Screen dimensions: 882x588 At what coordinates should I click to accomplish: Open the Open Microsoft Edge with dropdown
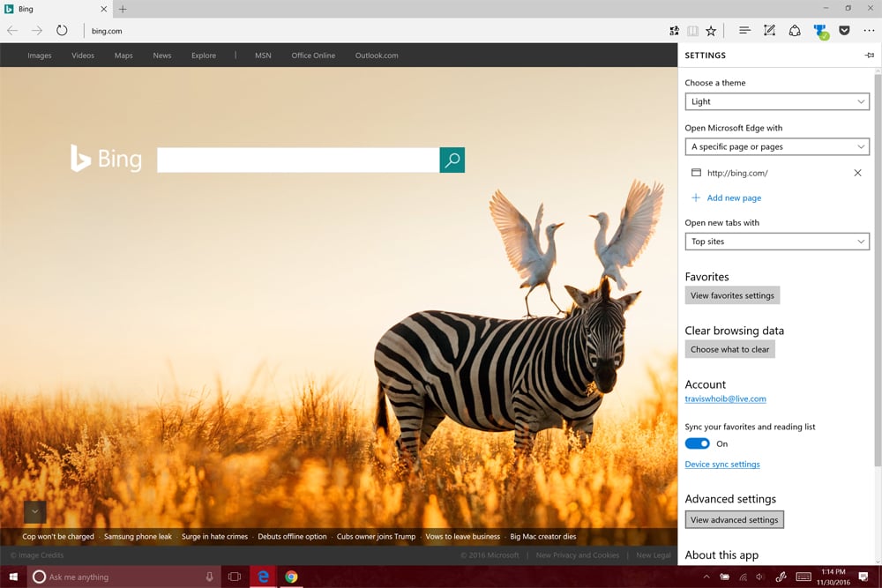[777, 146]
